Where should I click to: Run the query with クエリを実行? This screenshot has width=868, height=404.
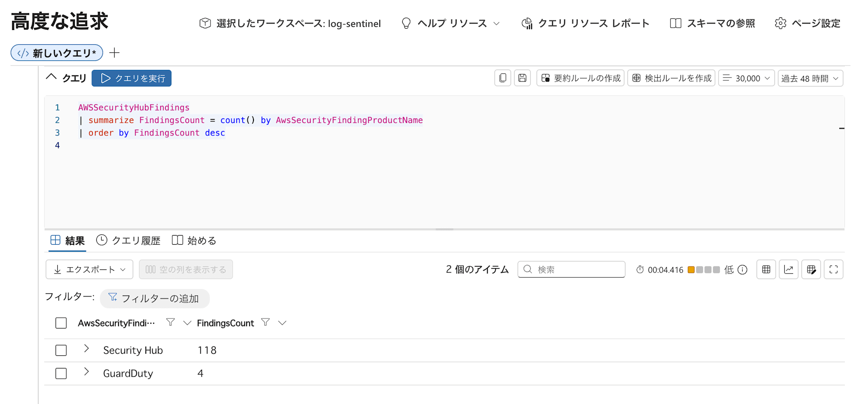132,78
